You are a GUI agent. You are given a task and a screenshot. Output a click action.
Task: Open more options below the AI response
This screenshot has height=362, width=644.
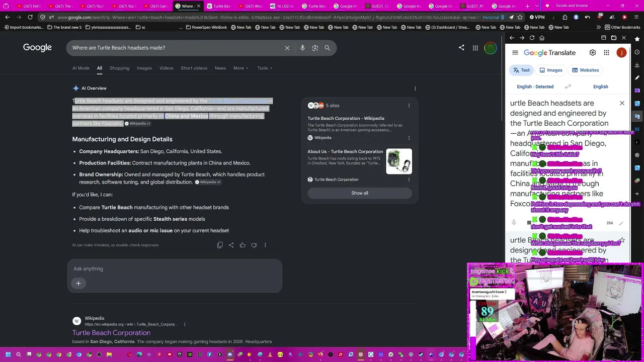pos(265,245)
